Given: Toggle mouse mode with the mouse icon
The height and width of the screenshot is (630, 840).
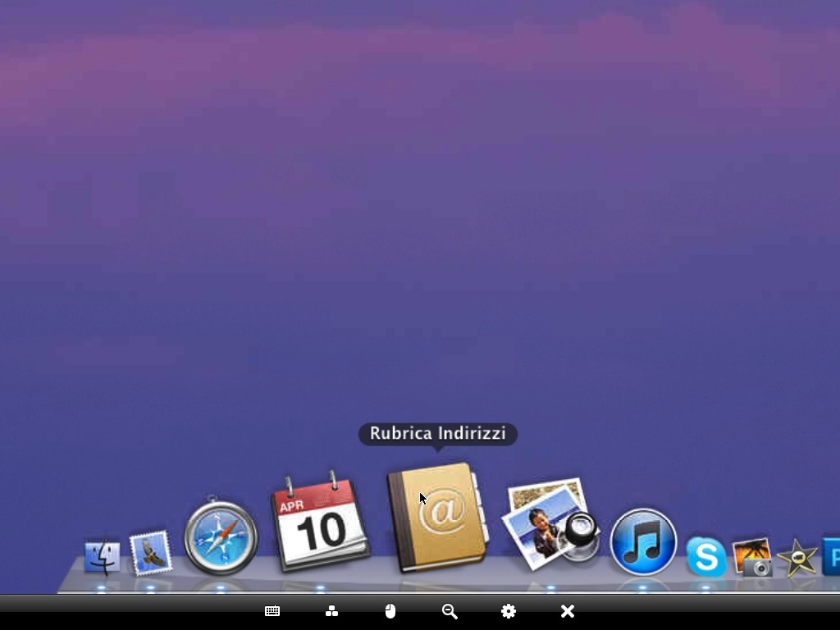Looking at the screenshot, I should point(390,611).
